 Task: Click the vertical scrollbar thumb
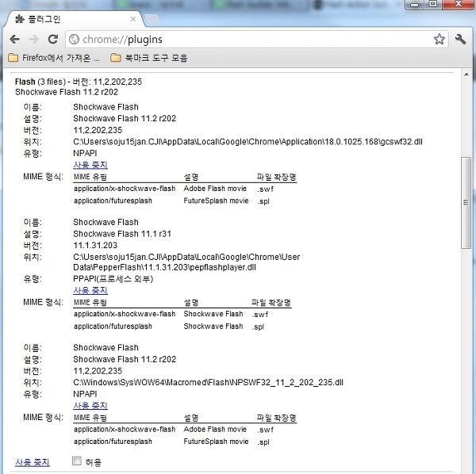(466, 203)
